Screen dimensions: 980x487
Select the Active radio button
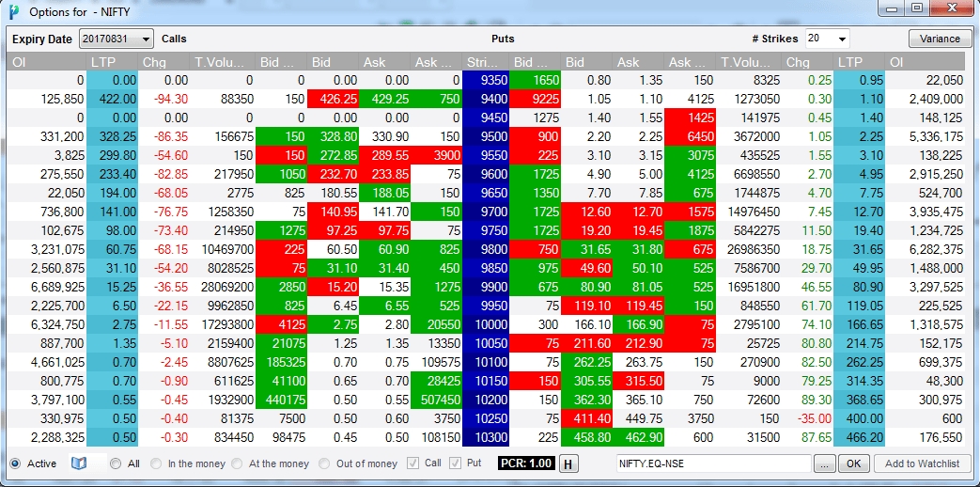point(16,463)
